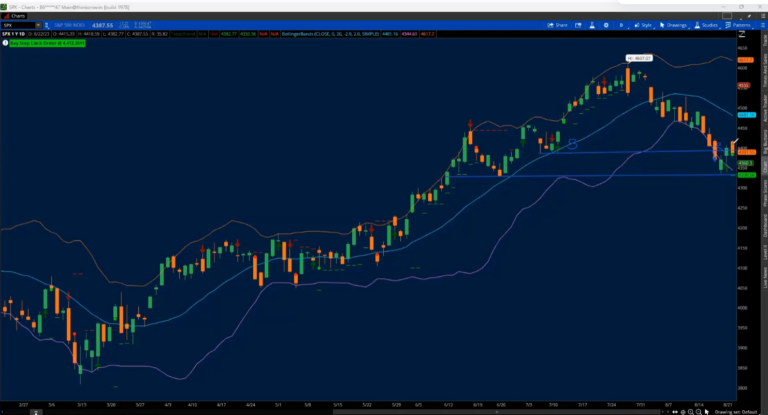This screenshot has width=768, height=415.
Task: Click the order alert icon beside Buy Stop
Action: click(x=7, y=44)
